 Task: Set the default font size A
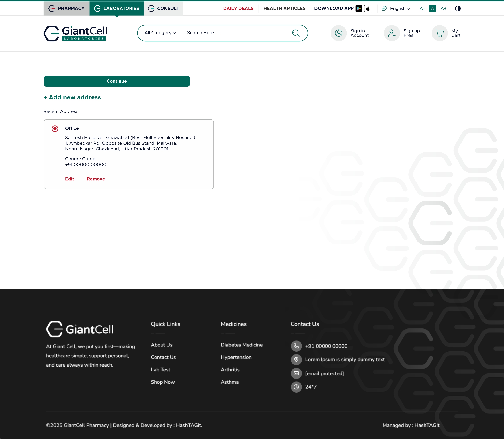coord(432,9)
